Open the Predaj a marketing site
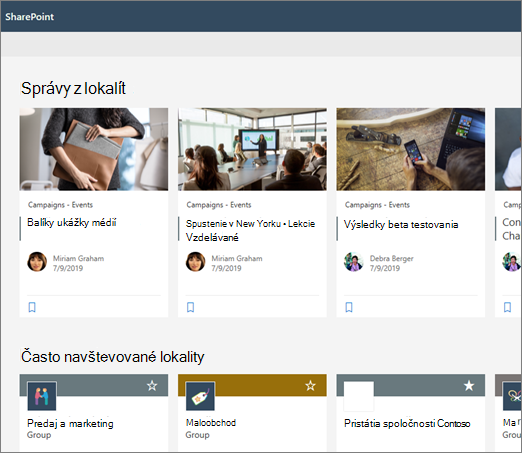The width and height of the screenshot is (522, 453). pos(70,423)
